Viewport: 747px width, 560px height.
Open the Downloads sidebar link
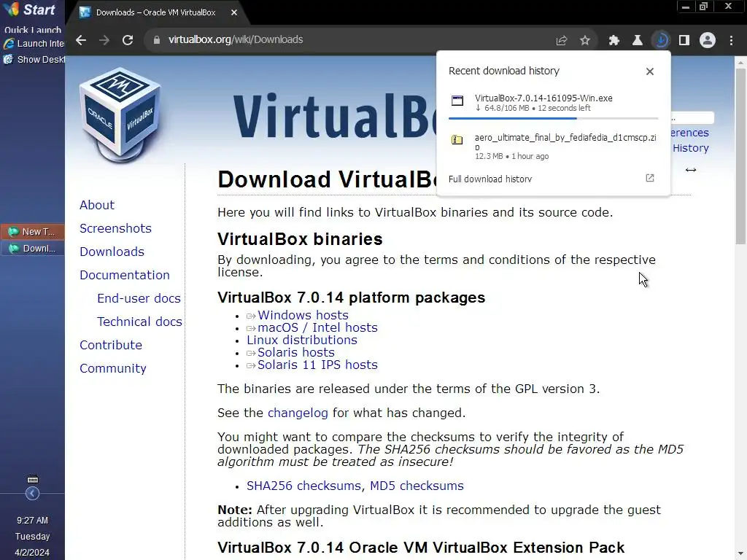click(x=112, y=252)
